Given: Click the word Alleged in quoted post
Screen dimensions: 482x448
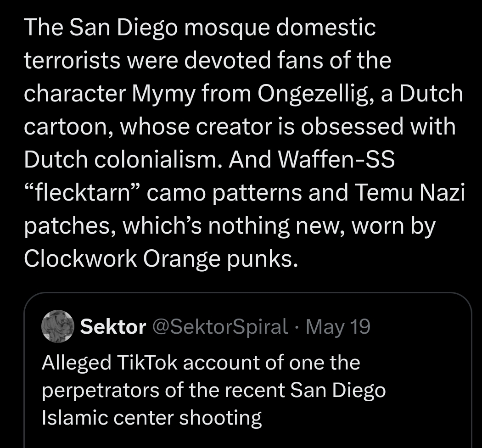Looking at the screenshot, I should [x=76, y=363].
